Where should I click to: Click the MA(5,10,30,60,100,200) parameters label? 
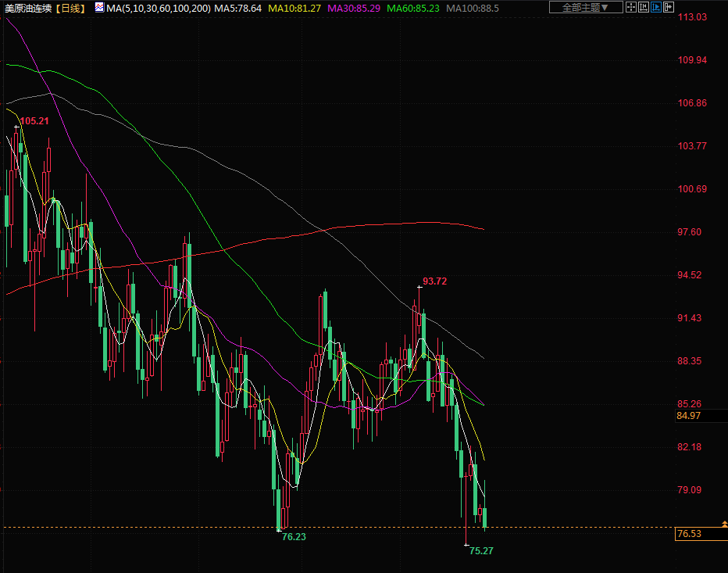158,8
